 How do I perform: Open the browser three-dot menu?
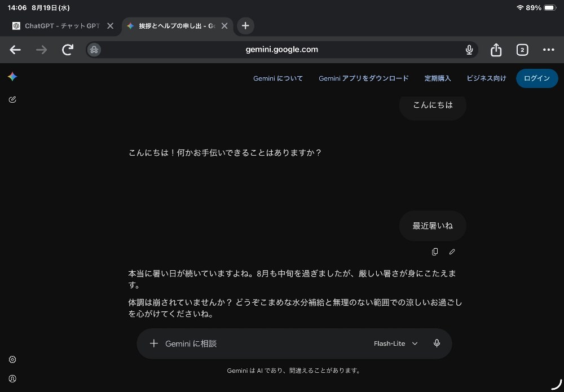tap(549, 50)
